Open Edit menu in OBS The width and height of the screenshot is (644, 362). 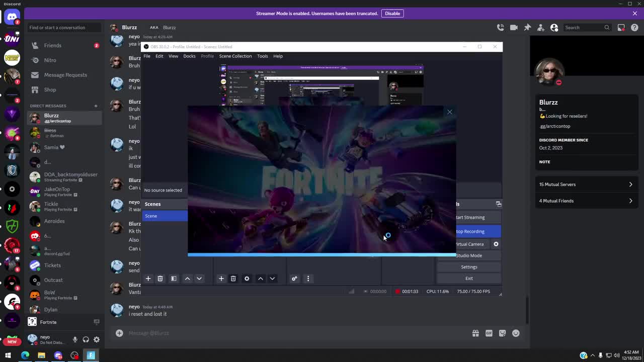coord(159,56)
